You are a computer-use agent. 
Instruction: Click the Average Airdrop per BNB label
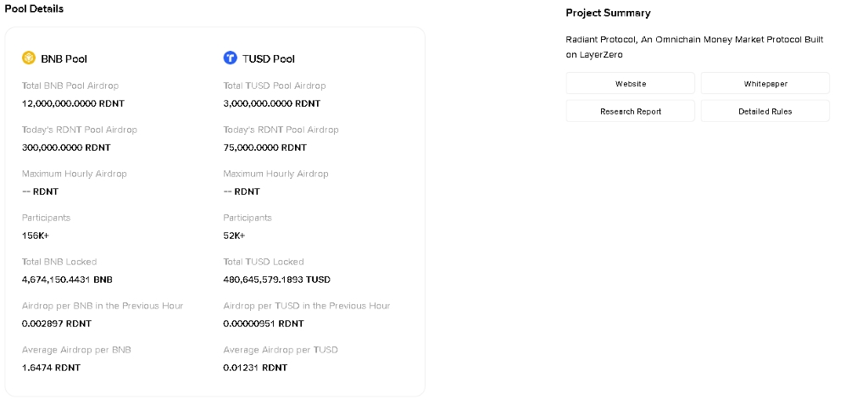click(x=76, y=350)
